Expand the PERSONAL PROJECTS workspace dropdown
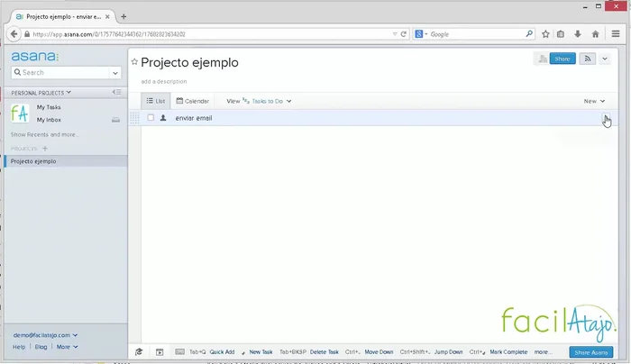The height and width of the screenshot is (364, 631). [41, 93]
